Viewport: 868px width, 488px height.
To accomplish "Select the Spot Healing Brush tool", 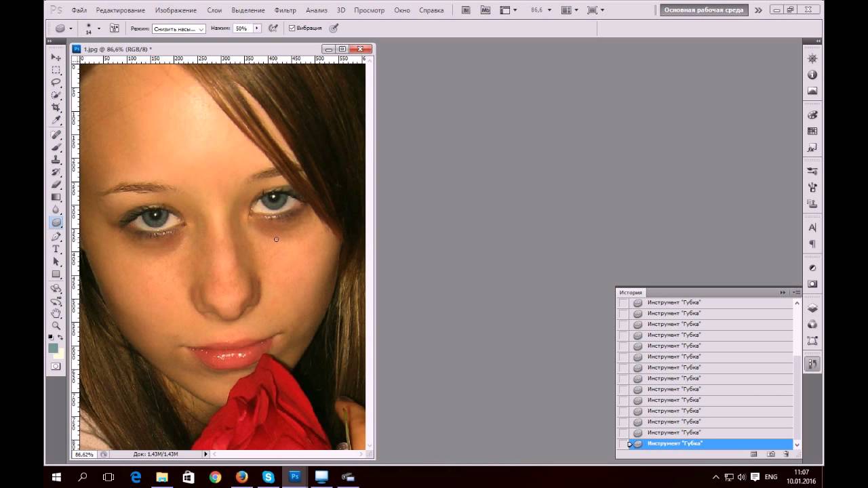I will (x=56, y=135).
